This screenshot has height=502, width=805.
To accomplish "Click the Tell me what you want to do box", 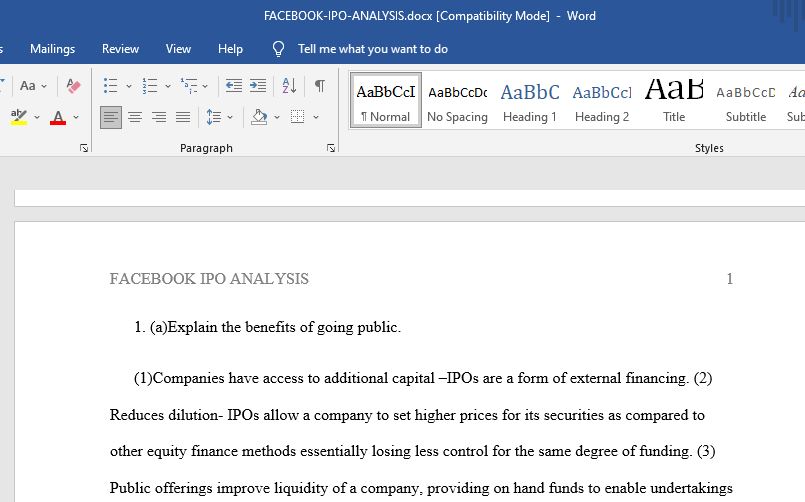I will click(373, 49).
